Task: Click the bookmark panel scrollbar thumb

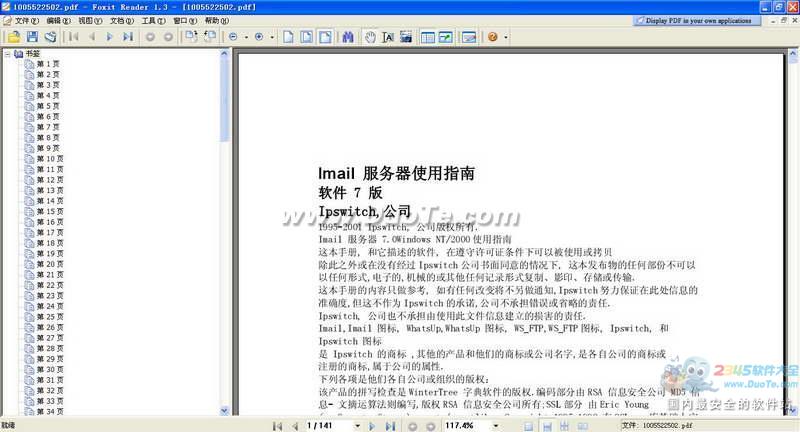Action: [x=224, y=99]
